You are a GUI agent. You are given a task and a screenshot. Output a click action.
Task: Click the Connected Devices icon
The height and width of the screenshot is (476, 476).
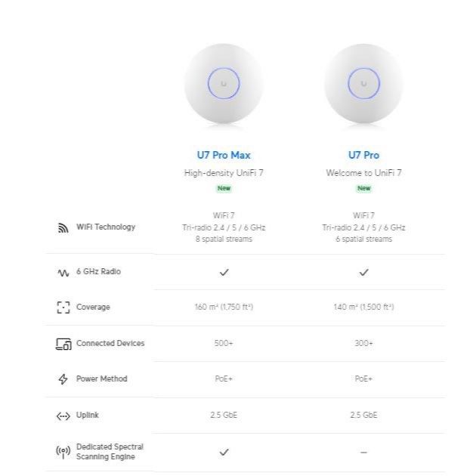tap(63, 344)
